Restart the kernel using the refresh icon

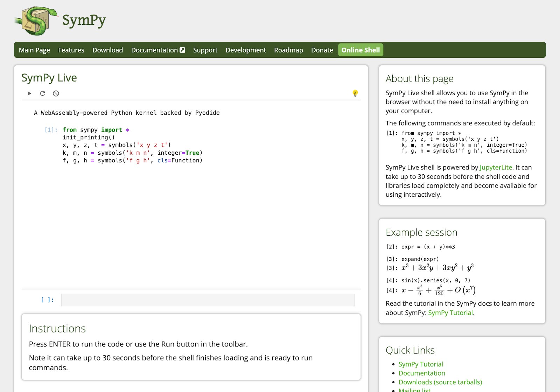[x=43, y=93]
